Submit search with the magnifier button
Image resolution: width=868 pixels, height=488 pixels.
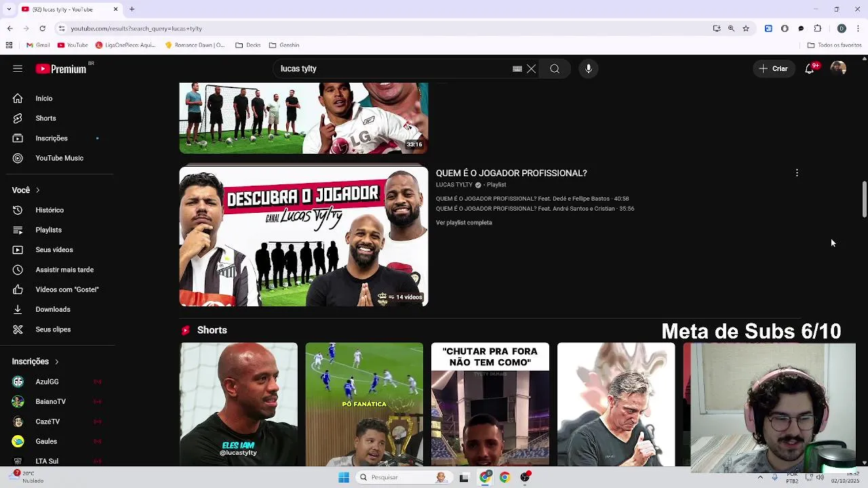(555, 68)
